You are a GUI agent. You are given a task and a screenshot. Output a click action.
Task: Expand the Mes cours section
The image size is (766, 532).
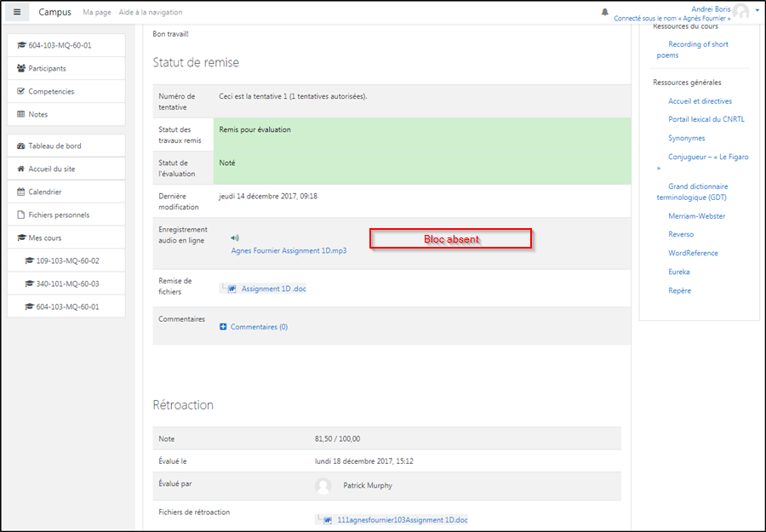point(44,237)
